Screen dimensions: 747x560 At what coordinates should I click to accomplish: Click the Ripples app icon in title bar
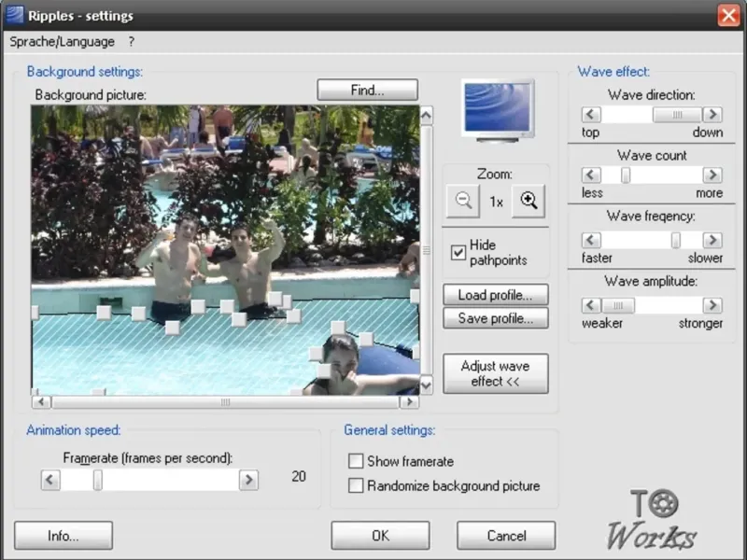(14, 15)
